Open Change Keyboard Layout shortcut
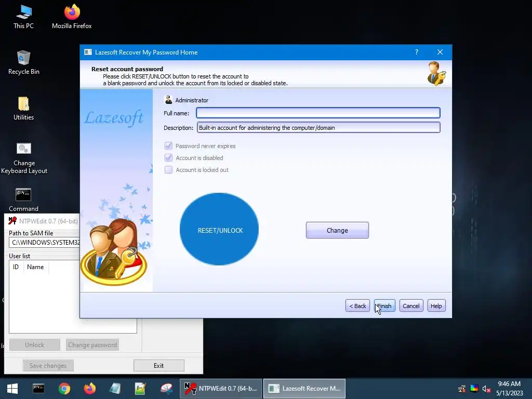 pos(24,158)
